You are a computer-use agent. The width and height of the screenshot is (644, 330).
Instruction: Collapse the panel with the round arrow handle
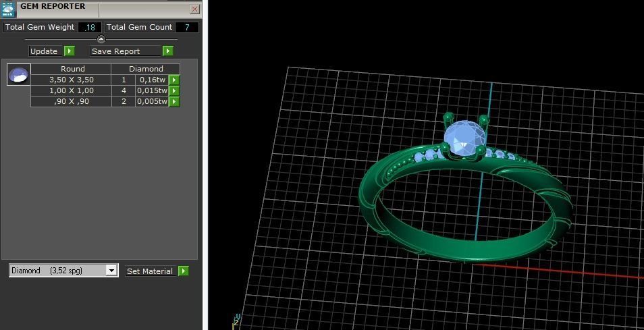tap(101, 39)
